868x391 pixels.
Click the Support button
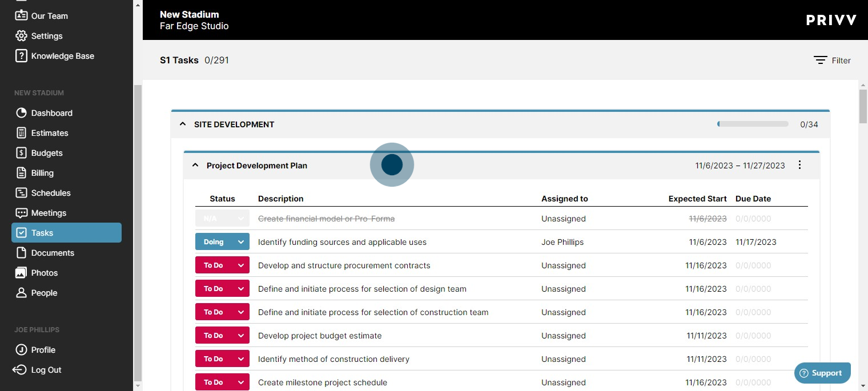(x=822, y=372)
